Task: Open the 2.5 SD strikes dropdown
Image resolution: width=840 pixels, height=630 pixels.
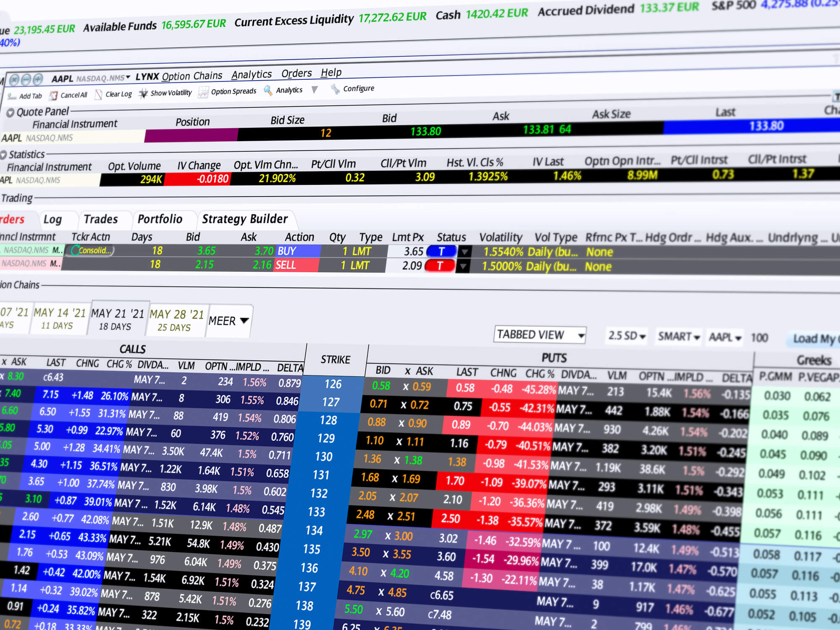Action: click(626, 336)
